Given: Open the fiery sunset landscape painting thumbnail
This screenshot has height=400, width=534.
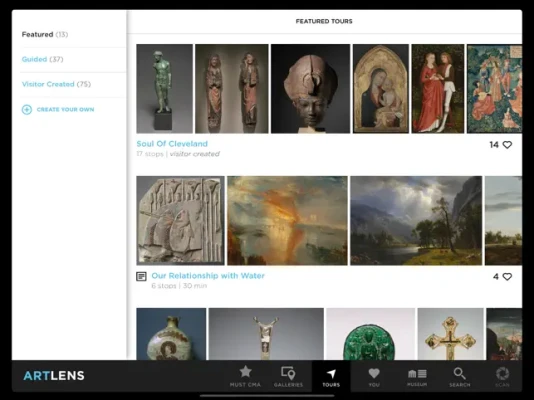Looking at the screenshot, I should tap(287, 221).
